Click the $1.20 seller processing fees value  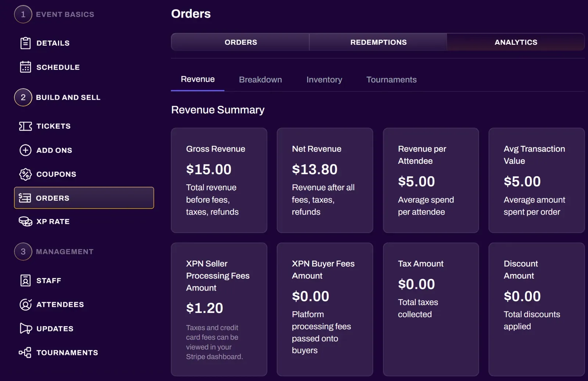click(x=204, y=308)
